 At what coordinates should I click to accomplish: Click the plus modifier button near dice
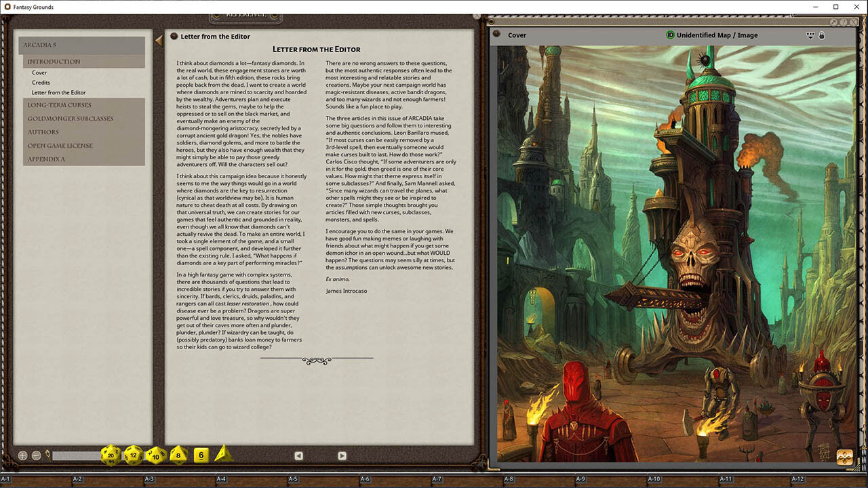(x=22, y=455)
